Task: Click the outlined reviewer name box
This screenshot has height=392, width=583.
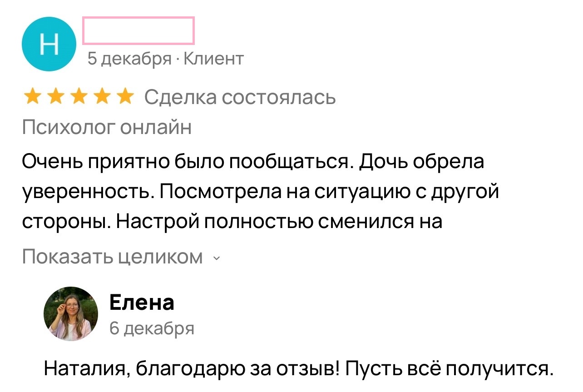Action: [x=138, y=30]
